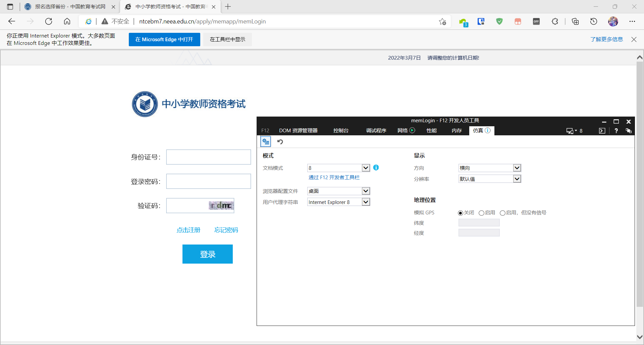This screenshot has width=644, height=345.
Task: Click the 忘记密码 link
Action: 226,230
